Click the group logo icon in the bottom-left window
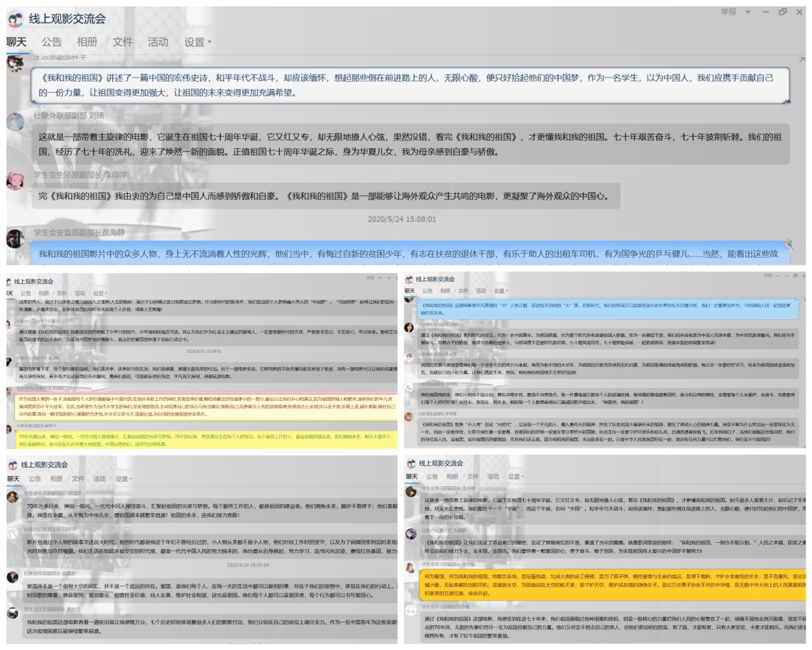Screen dimensions: 812x650 click(13, 465)
